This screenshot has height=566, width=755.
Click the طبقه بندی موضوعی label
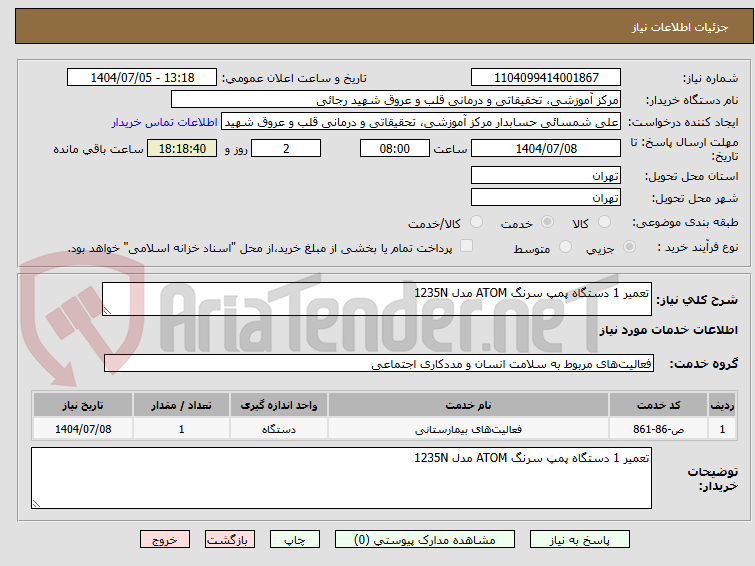(x=685, y=222)
